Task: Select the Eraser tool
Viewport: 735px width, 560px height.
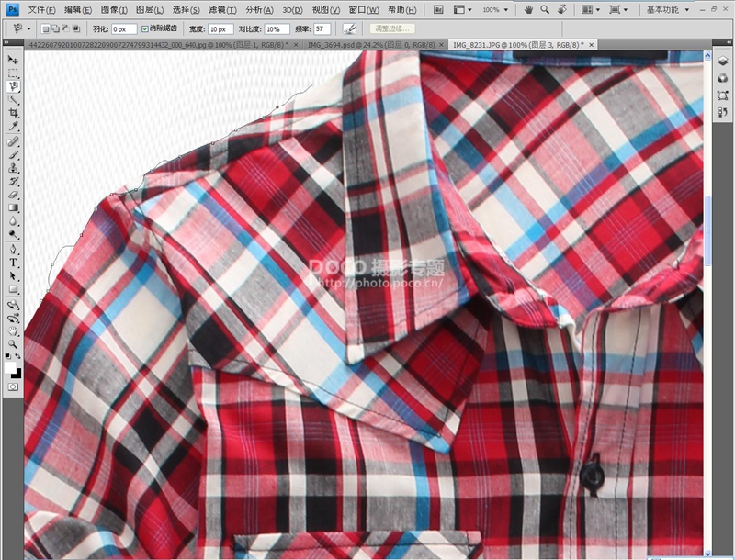Action: click(14, 195)
